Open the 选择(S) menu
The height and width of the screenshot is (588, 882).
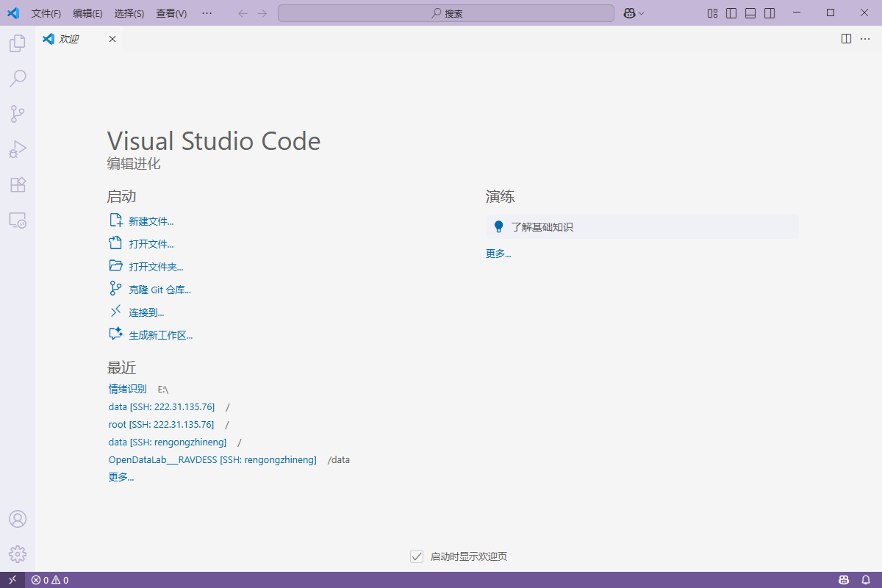[x=129, y=13]
